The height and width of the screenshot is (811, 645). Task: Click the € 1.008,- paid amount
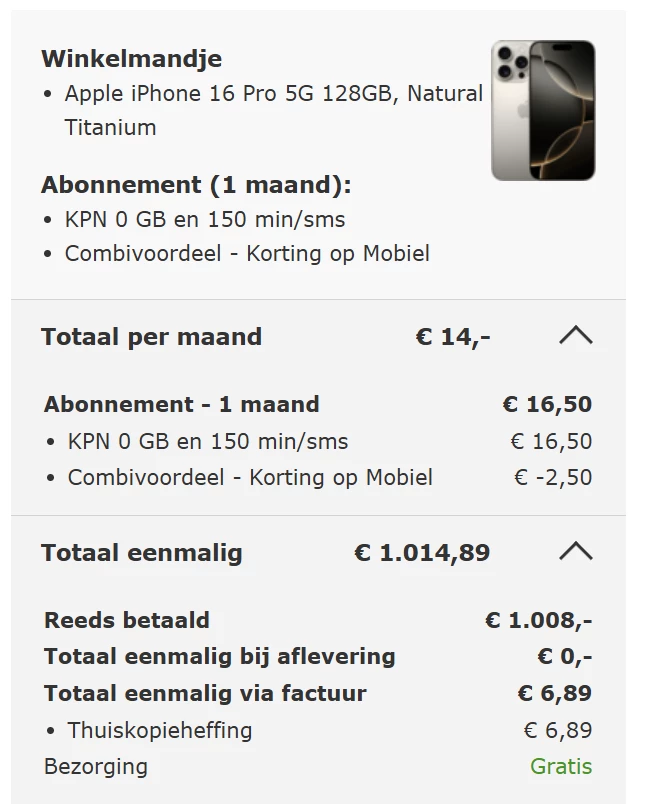click(538, 620)
